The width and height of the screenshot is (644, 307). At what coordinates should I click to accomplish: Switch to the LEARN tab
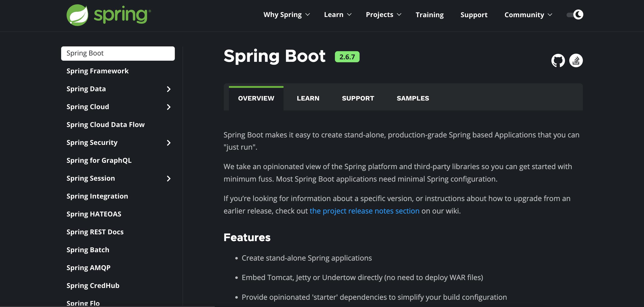pos(308,98)
